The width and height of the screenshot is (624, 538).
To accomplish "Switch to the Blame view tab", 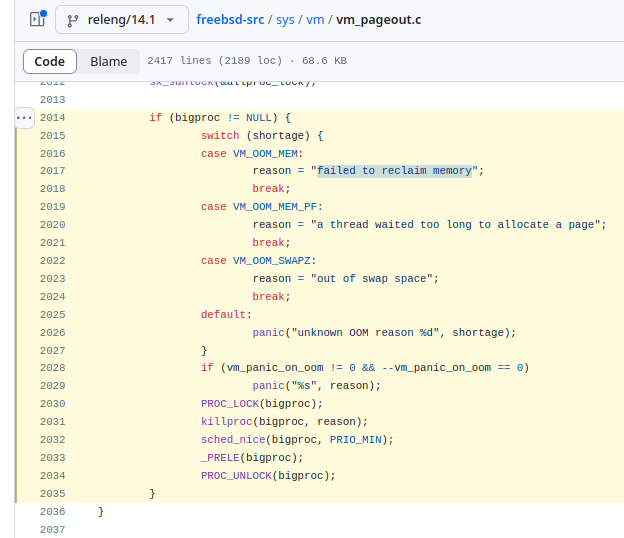I will tap(109, 61).
